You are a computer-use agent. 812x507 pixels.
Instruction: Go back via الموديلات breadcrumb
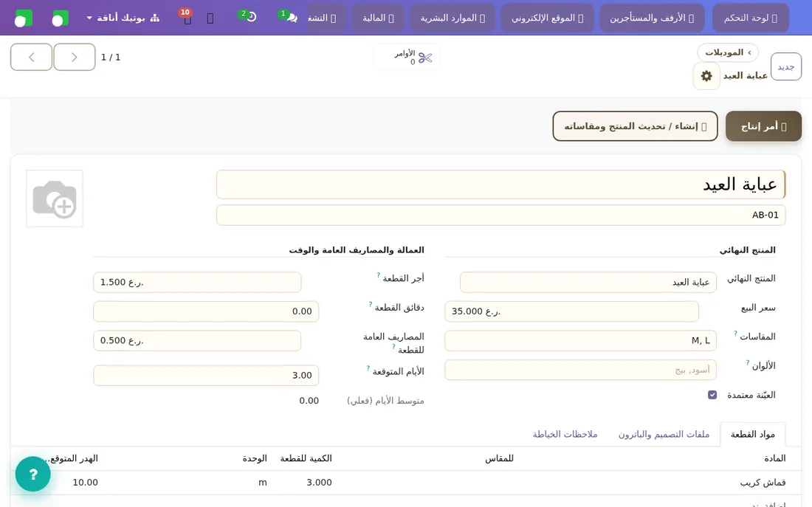[728, 52]
